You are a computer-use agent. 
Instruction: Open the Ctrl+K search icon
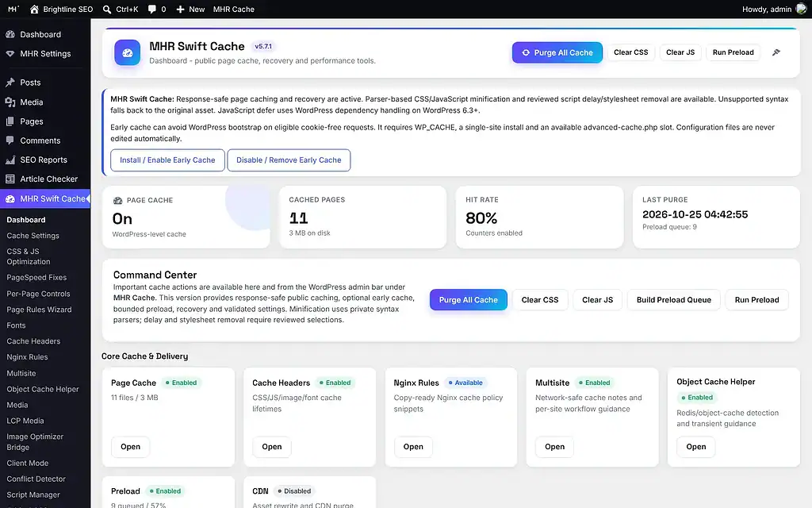[x=107, y=10]
